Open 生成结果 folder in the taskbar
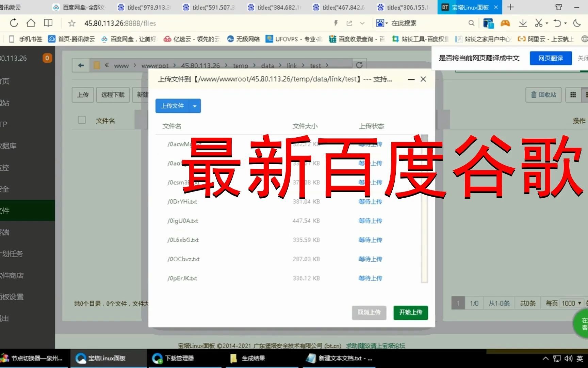Viewport: 588px width, 368px height. (262, 358)
